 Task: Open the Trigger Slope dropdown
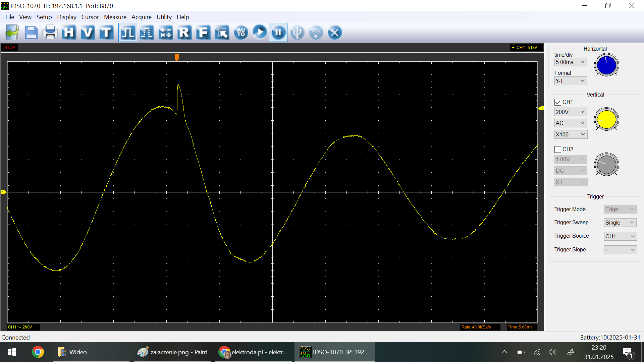point(621,250)
